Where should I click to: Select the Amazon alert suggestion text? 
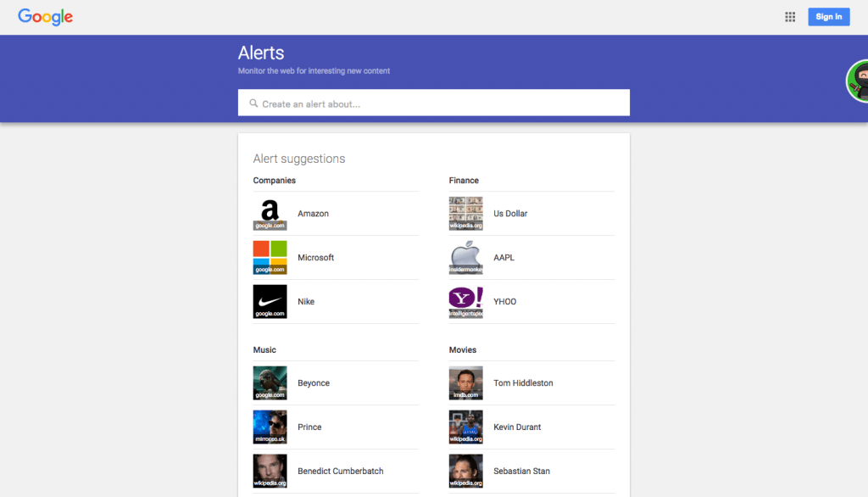[314, 214]
